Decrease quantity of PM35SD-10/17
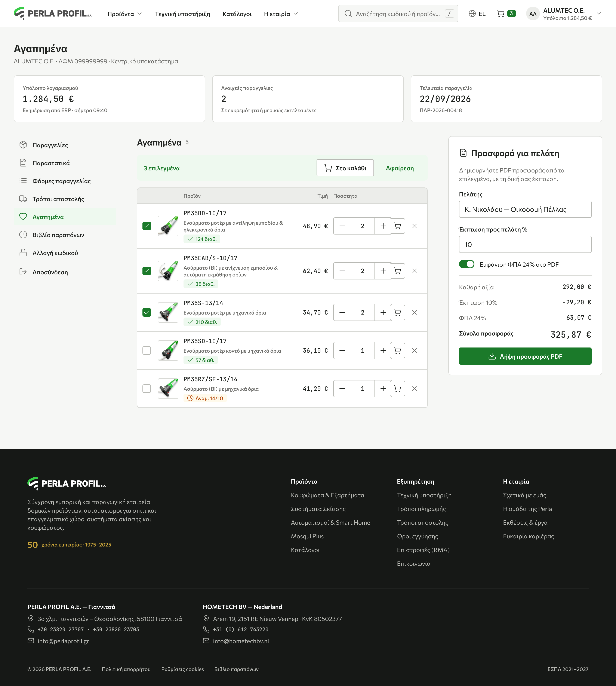Viewport: 616px width, 686px height. (342, 350)
